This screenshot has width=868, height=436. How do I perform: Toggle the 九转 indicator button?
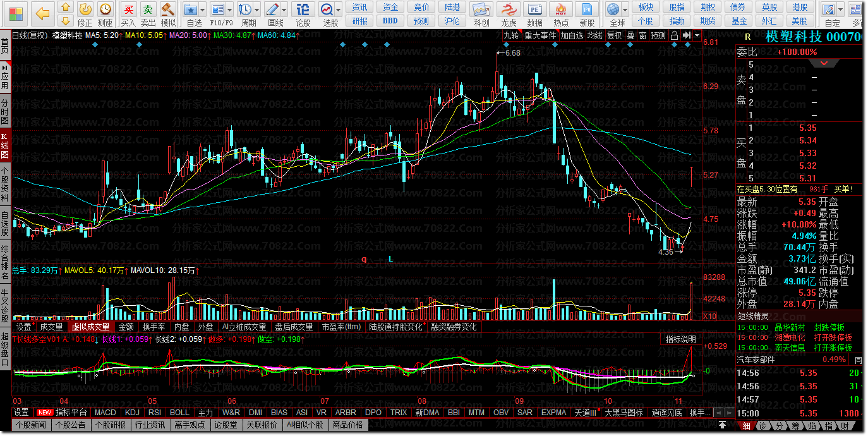coord(511,35)
